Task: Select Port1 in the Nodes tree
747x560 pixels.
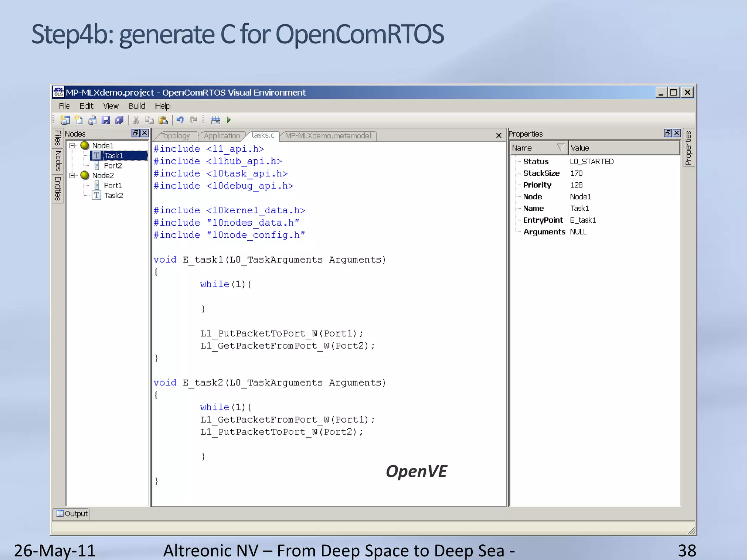Action: pyautogui.click(x=113, y=185)
